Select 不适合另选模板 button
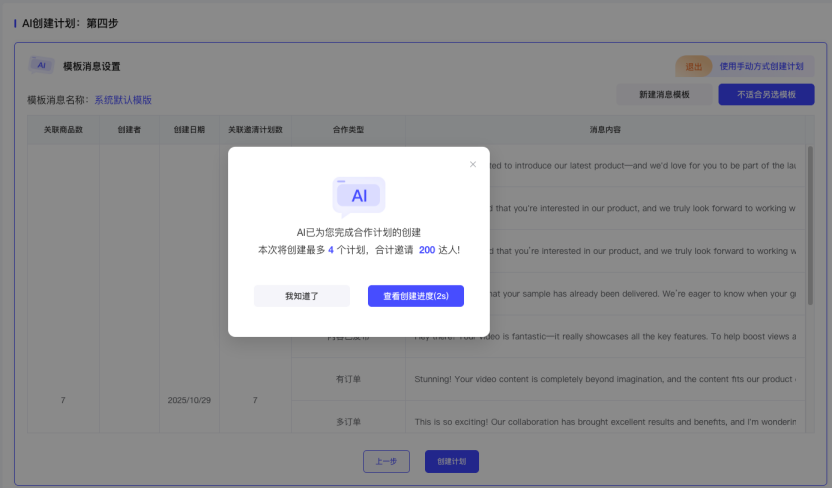 point(766,94)
